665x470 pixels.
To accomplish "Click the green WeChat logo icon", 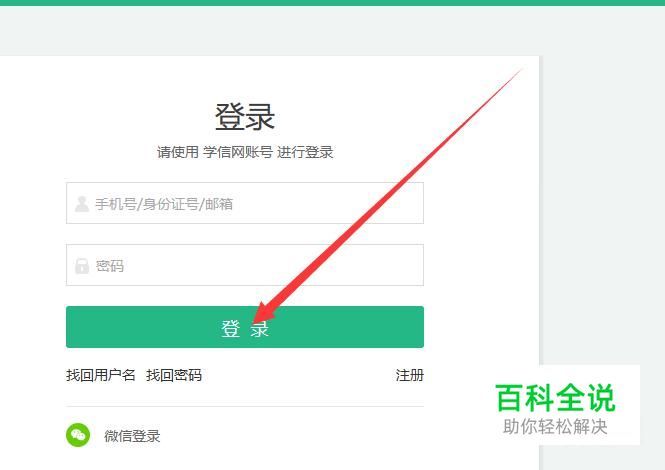I will [78, 435].
